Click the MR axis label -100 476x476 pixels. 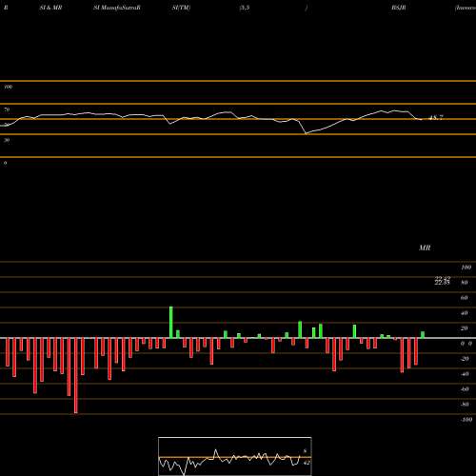[x=466, y=420]
